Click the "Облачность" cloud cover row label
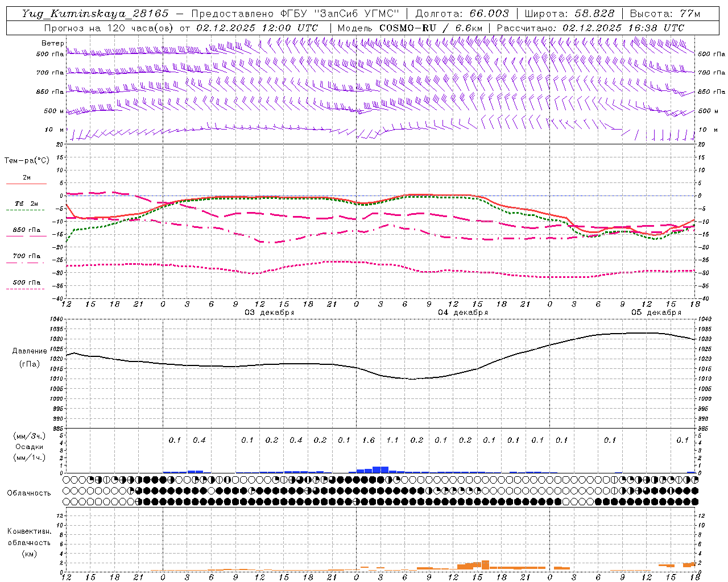Image resolution: width=728 pixels, height=582 pixels. [29, 493]
